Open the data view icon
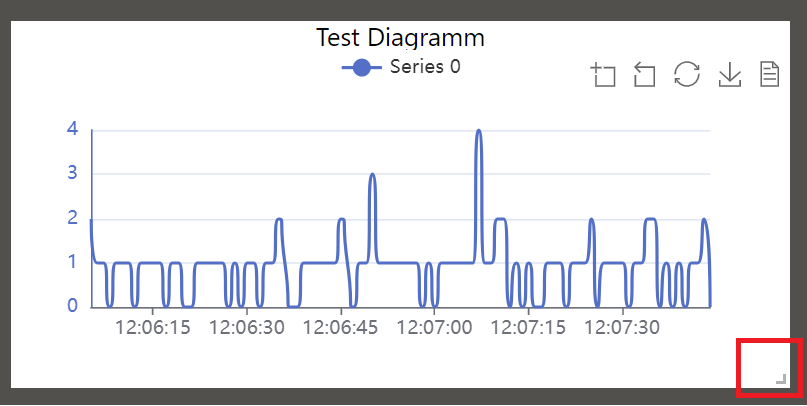This screenshot has width=807, height=406. point(770,75)
